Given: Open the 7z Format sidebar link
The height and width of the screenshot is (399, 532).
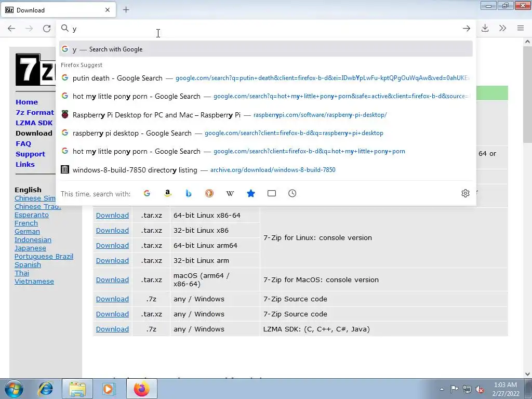Looking at the screenshot, I should coord(35,112).
